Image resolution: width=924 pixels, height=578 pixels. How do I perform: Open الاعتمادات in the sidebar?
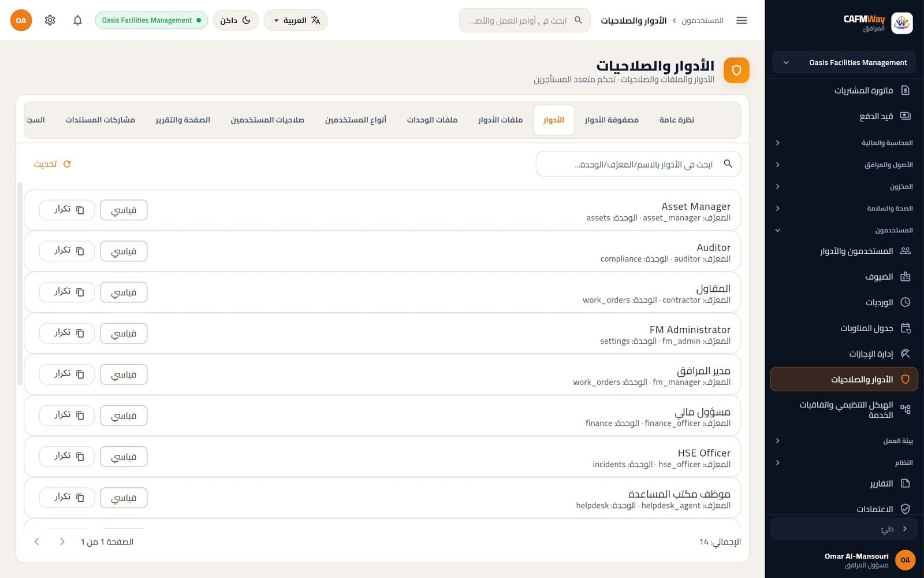pyautogui.click(x=844, y=509)
